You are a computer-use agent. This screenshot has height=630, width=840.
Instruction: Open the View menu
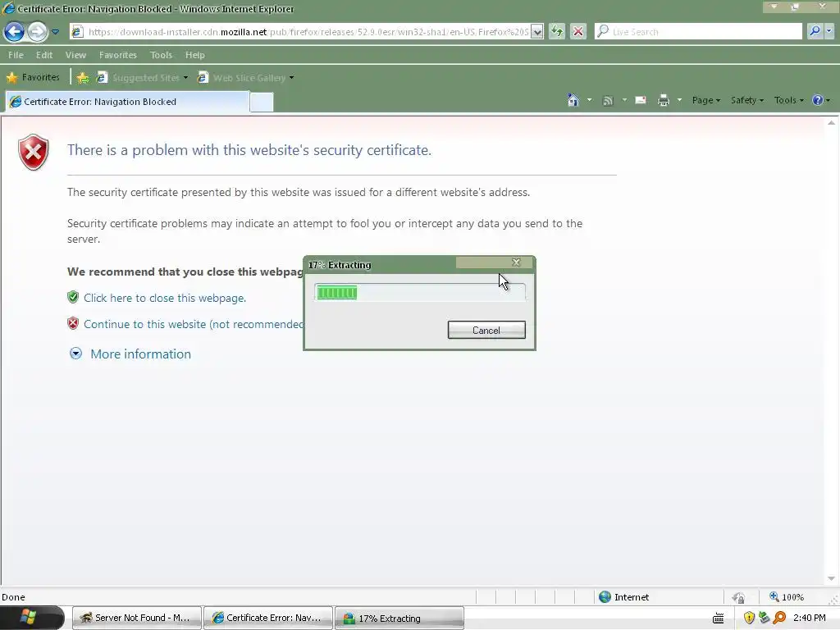(75, 55)
